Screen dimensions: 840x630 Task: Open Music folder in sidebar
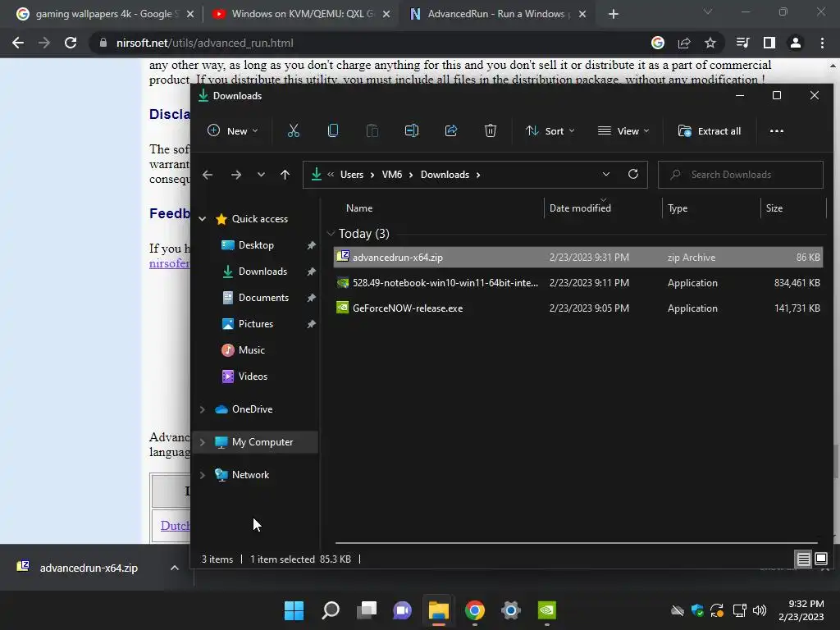click(x=251, y=349)
